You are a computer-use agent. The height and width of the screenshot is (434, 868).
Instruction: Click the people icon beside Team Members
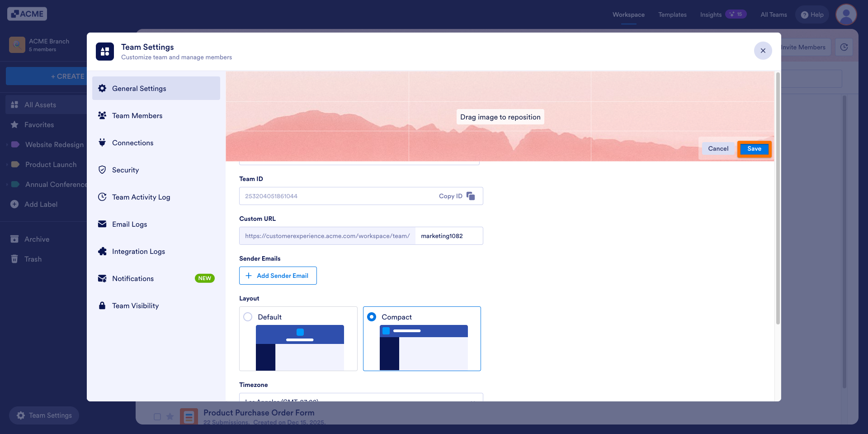point(102,115)
